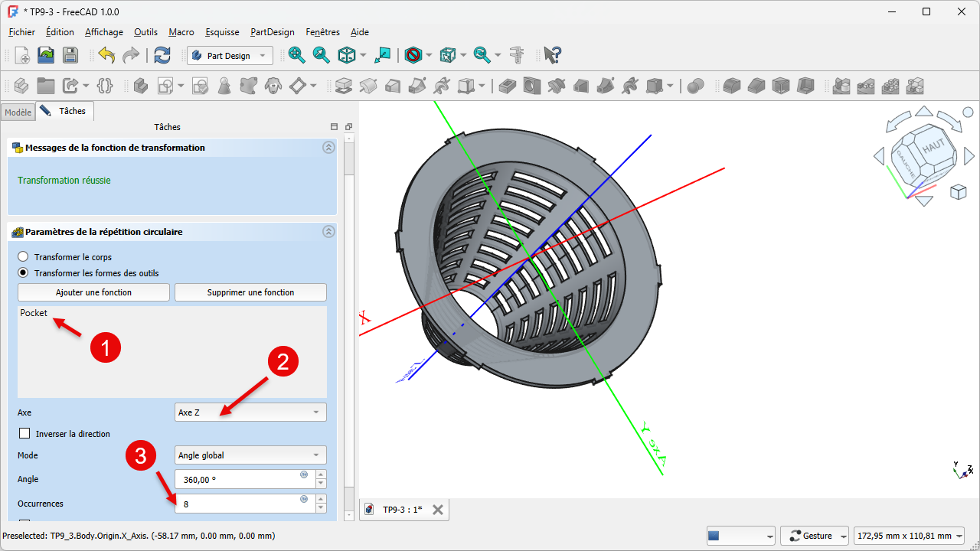Enable 'Inverser la direction' checkbox
The width and height of the screenshot is (980, 551).
pyautogui.click(x=24, y=434)
